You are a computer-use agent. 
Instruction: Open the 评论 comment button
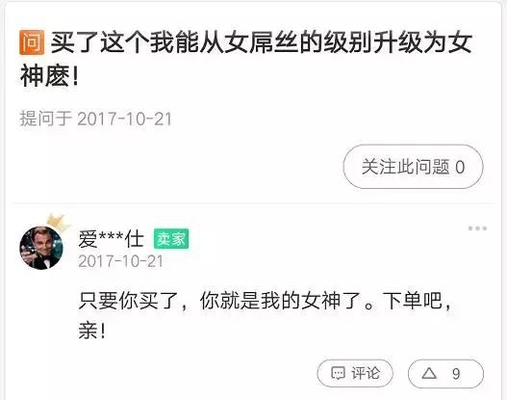[x=355, y=373]
